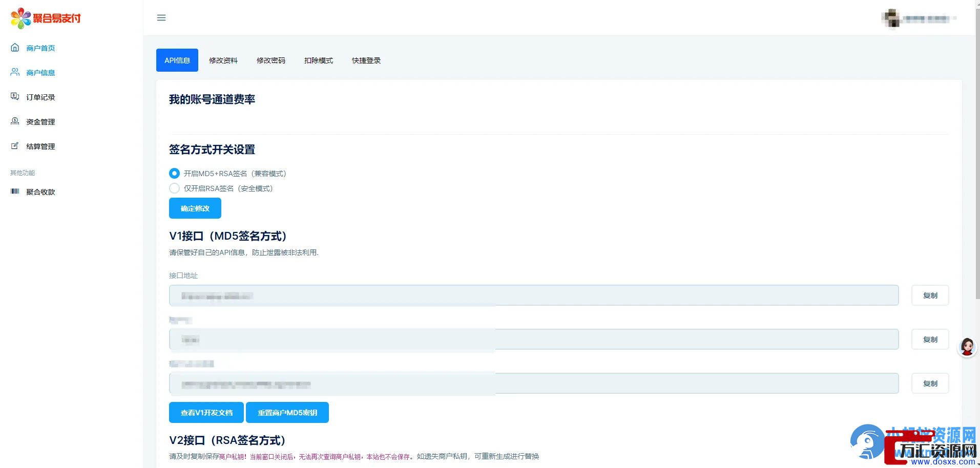Click the 结算管理 edit icon
This screenshot has width=980, height=468.
[x=15, y=146]
